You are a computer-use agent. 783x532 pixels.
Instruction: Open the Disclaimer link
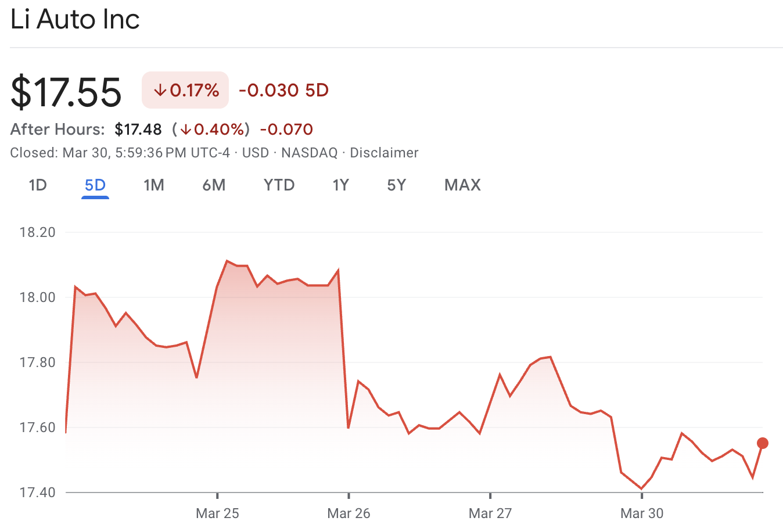click(x=385, y=153)
